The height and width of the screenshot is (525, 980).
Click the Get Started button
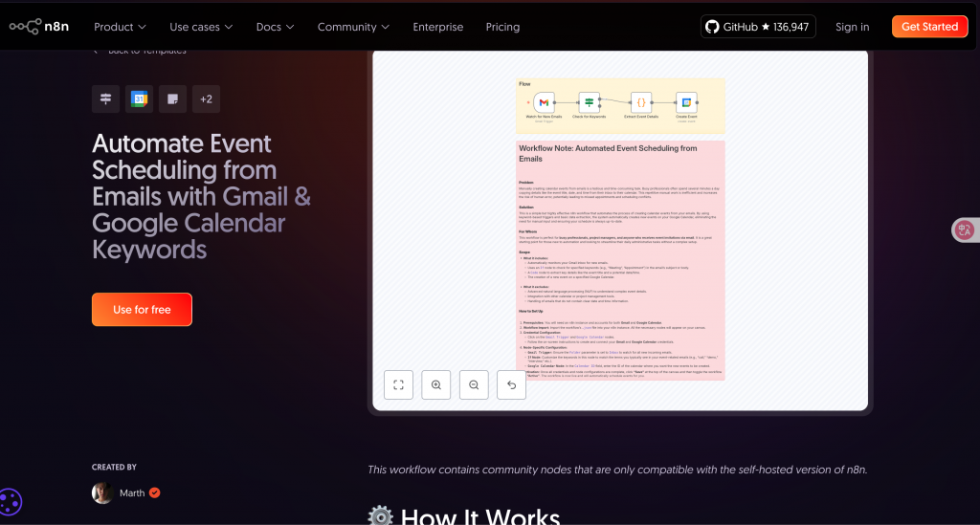point(929,27)
